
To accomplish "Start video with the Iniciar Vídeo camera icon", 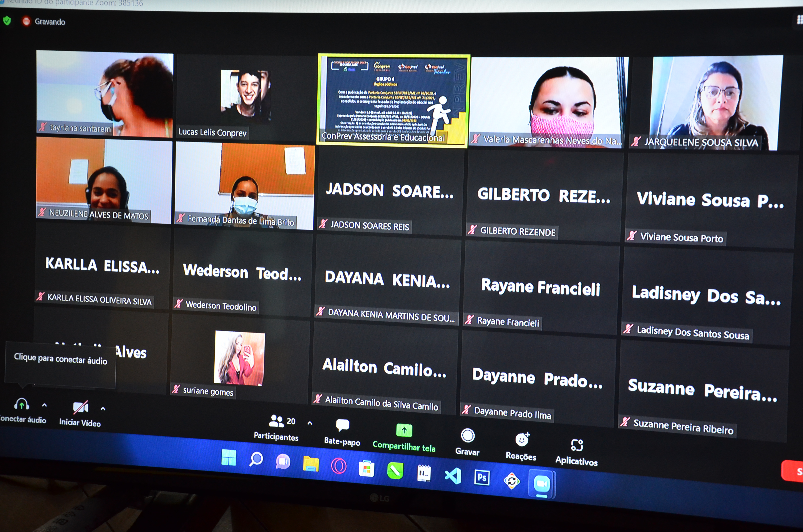I will tap(81, 407).
